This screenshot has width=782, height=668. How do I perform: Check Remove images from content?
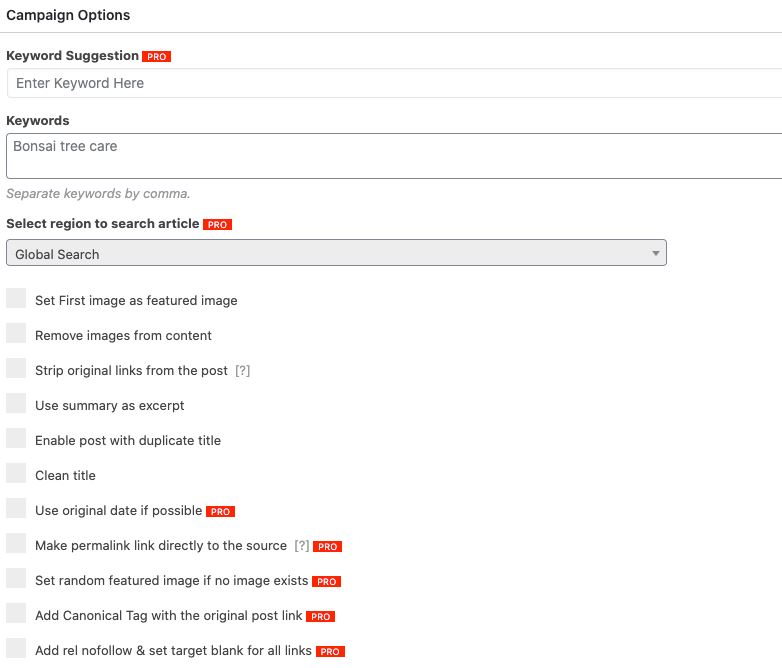coord(16,333)
